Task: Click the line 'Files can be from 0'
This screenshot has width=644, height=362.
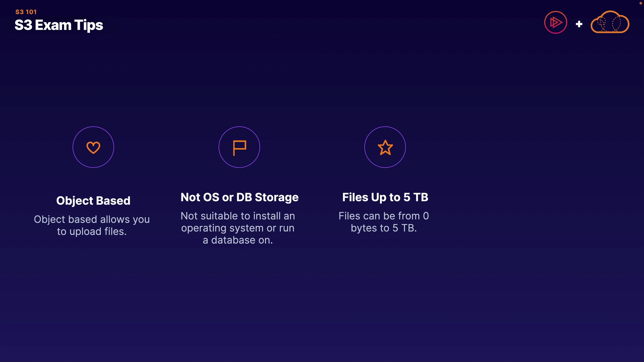Action: [x=384, y=216]
